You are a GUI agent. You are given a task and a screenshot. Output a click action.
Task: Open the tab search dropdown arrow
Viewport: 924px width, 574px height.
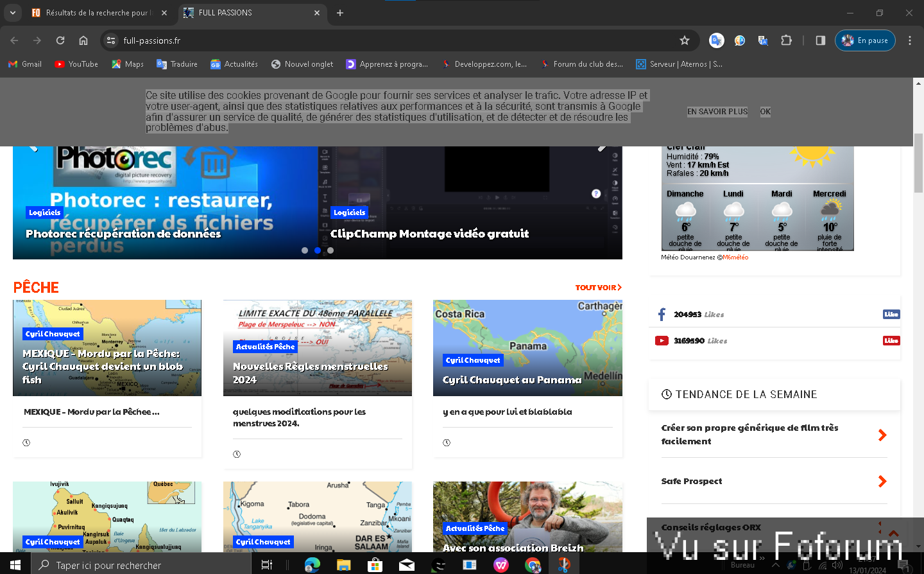[x=12, y=13]
